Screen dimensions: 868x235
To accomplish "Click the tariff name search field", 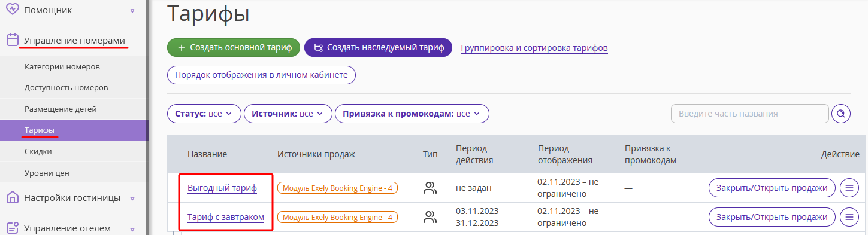I will (750, 114).
